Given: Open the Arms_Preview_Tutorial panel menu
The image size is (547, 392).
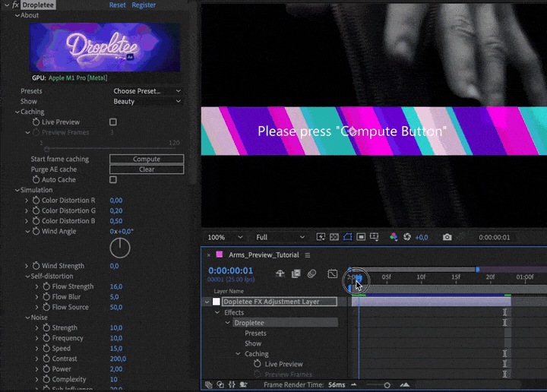Looking at the screenshot, I should pos(307,255).
